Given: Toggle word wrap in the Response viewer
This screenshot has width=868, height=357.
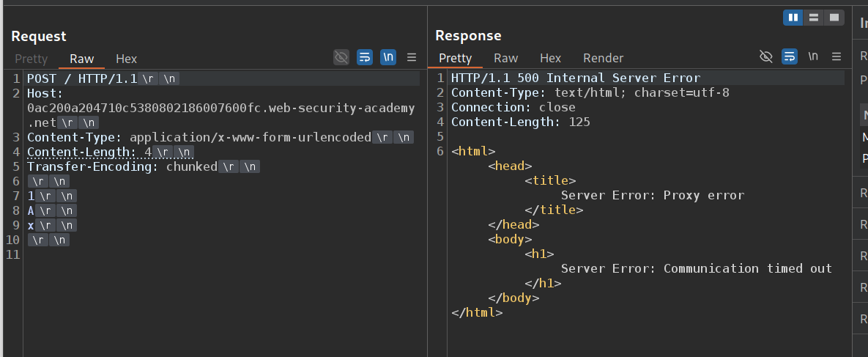Looking at the screenshot, I should (789, 57).
